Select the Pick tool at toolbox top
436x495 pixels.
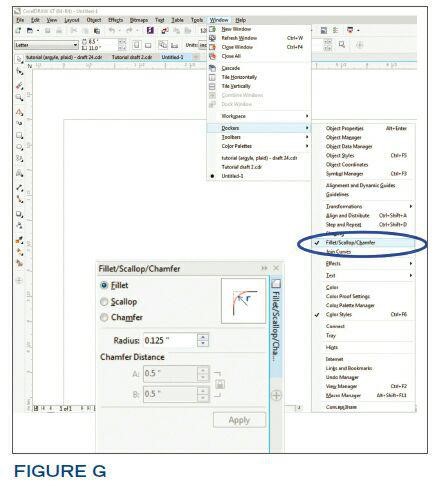(19, 59)
